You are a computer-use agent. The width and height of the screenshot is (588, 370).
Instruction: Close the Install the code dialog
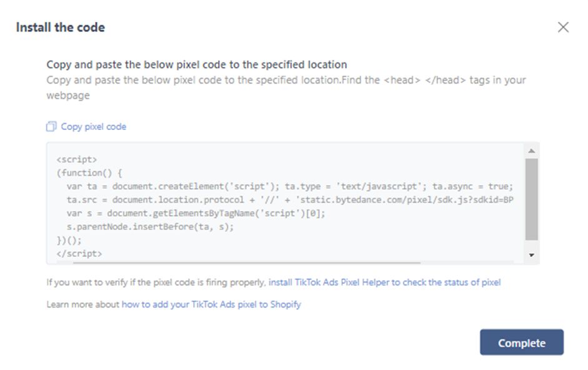coord(563,27)
